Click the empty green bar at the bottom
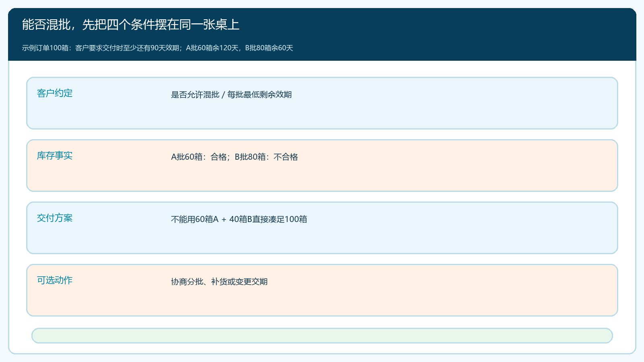This screenshot has height=362, width=644. point(322,336)
